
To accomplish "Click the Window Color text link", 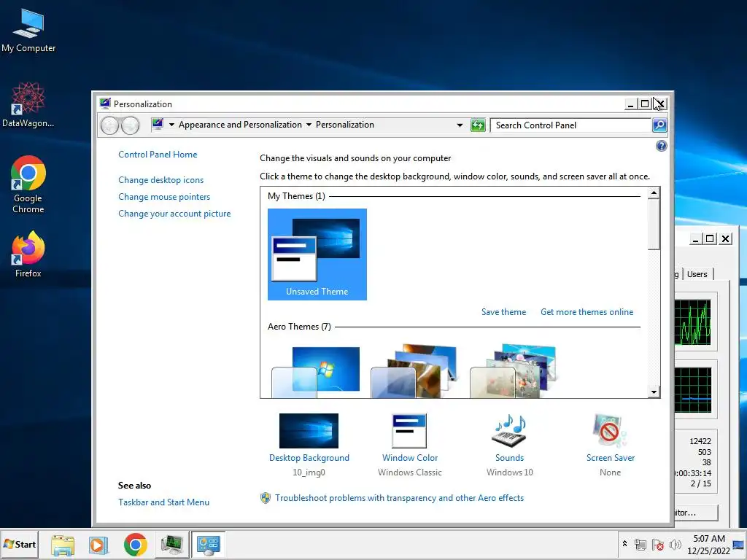I will click(410, 458).
